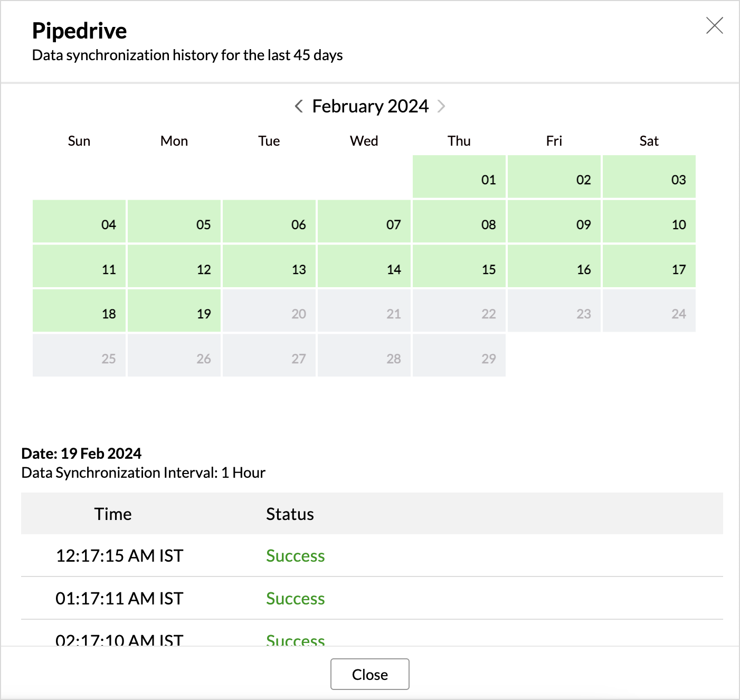Image resolution: width=740 pixels, height=700 pixels.
Task: Click the greyed-out day 26
Action: [x=174, y=355]
